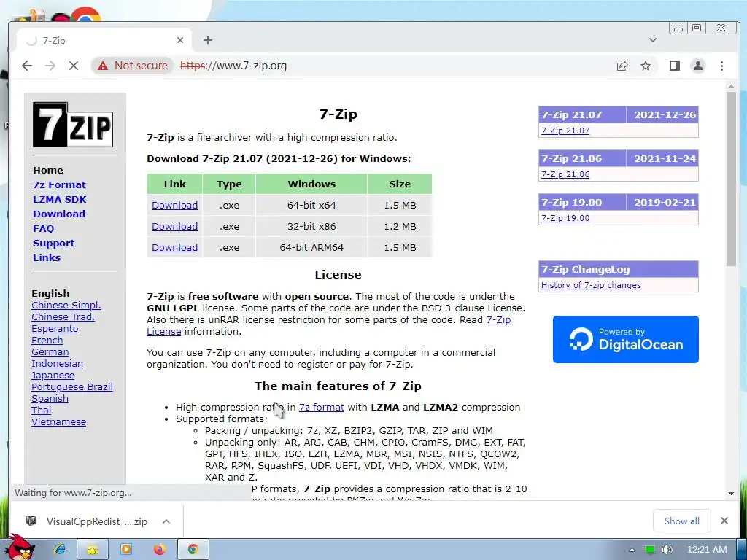Image resolution: width=747 pixels, height=560 pixels.
Task: Download the 64-bit ARM64 installer
Action: [174, 248]
